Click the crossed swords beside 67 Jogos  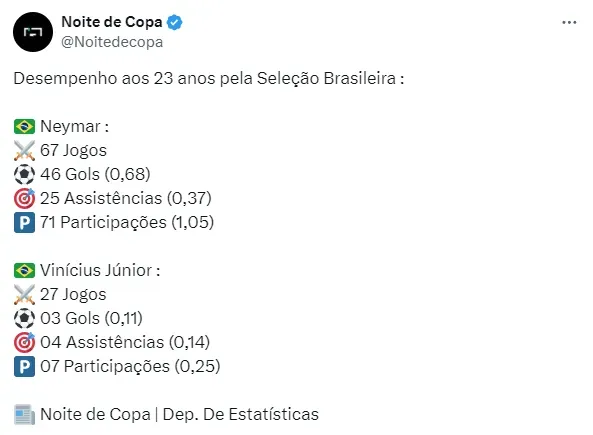click(x=24, y=151)
